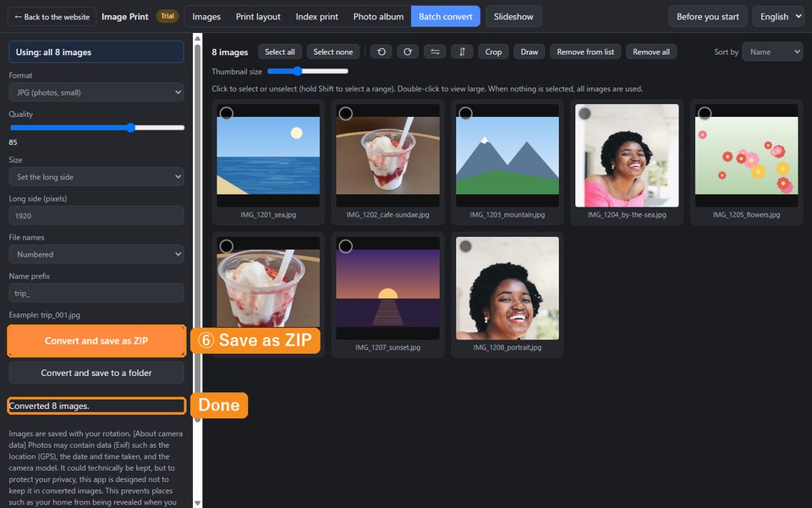Switch to the Images tab

pyautogui.click(x=206, y=17)
